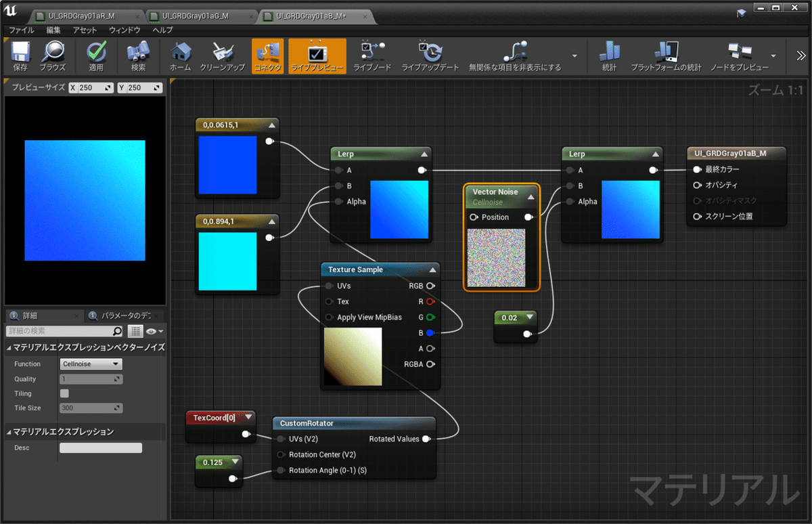The height and width of the screenshot is (524, 812).
Task: Click the ホーム home icon
Action: [180, 52]
